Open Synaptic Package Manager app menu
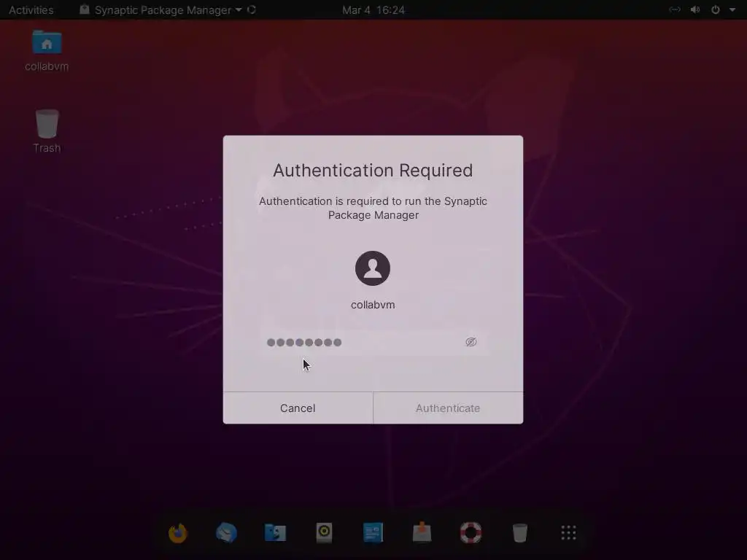 coord(163,10)
